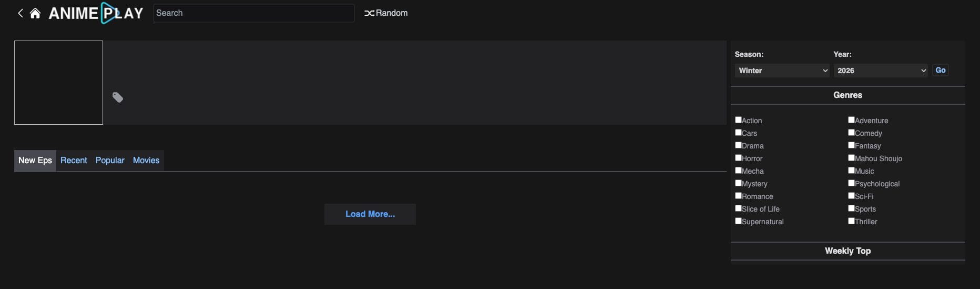
Task: Click the AnimePlay logo
Action: pyautogui.click(x=96, y=13)
